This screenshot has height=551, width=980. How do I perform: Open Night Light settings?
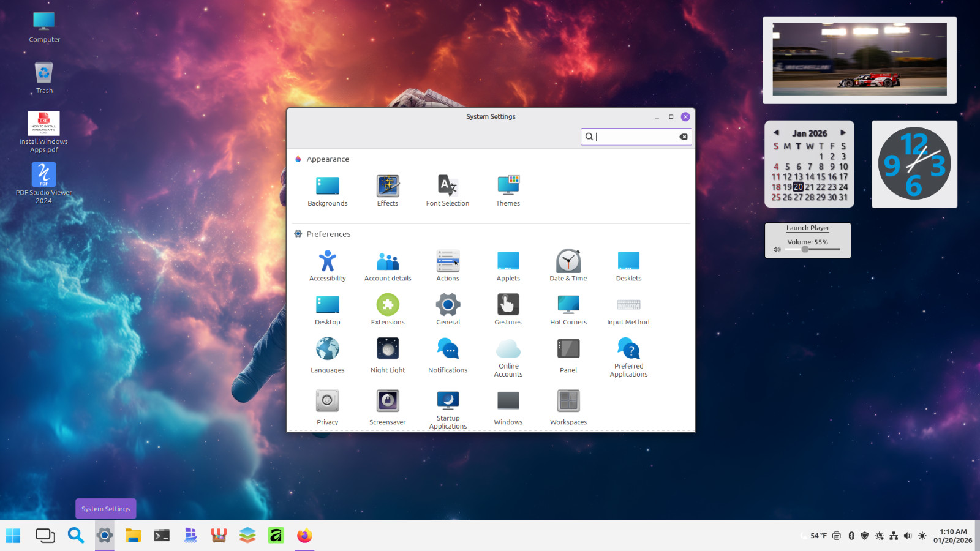point(388,356)
